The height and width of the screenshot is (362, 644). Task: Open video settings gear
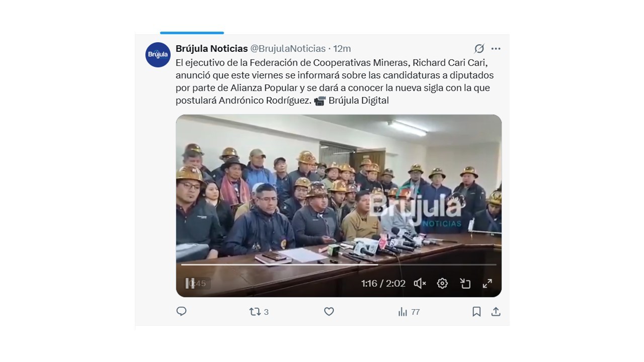point(442,284)
